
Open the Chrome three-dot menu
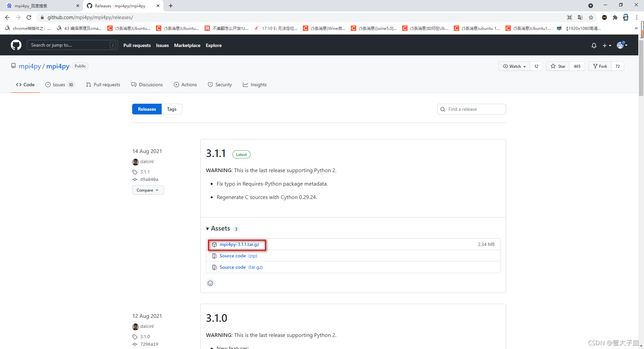pyautogui.click(x=637, y=17)
